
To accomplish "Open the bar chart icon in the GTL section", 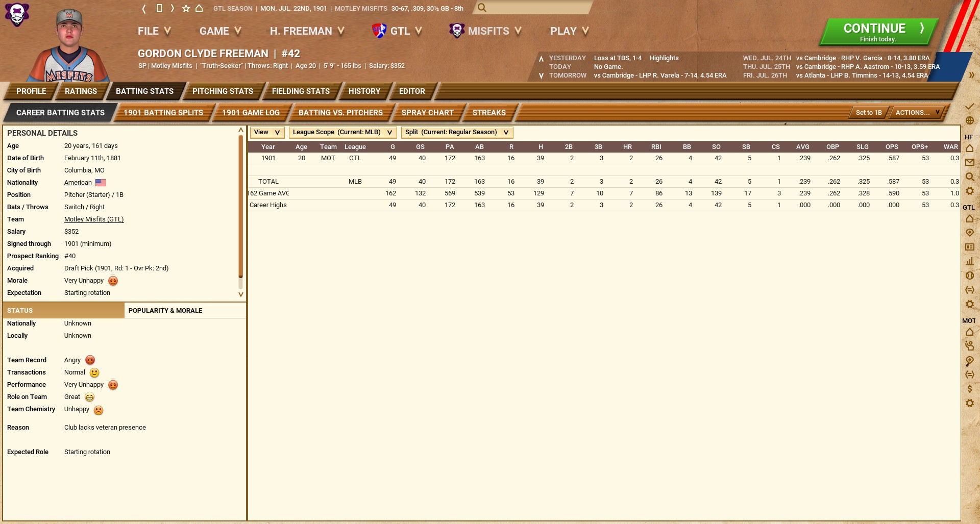I will pyautogui.click(x=970, y=261).
